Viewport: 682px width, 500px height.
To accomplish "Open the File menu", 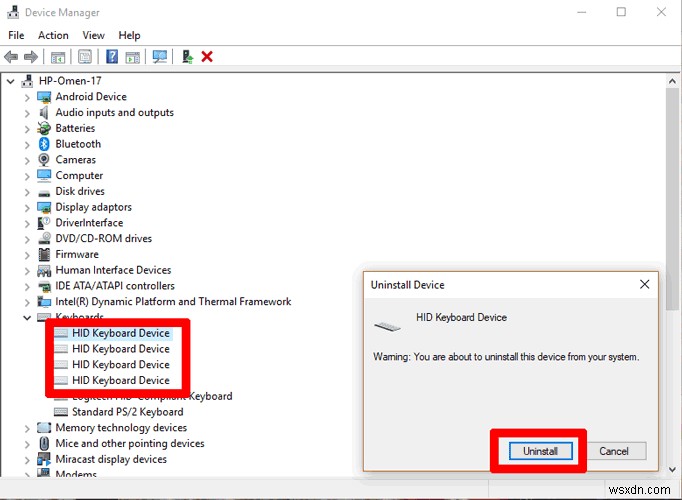I will pyautogui.click(x=16, y=35).
